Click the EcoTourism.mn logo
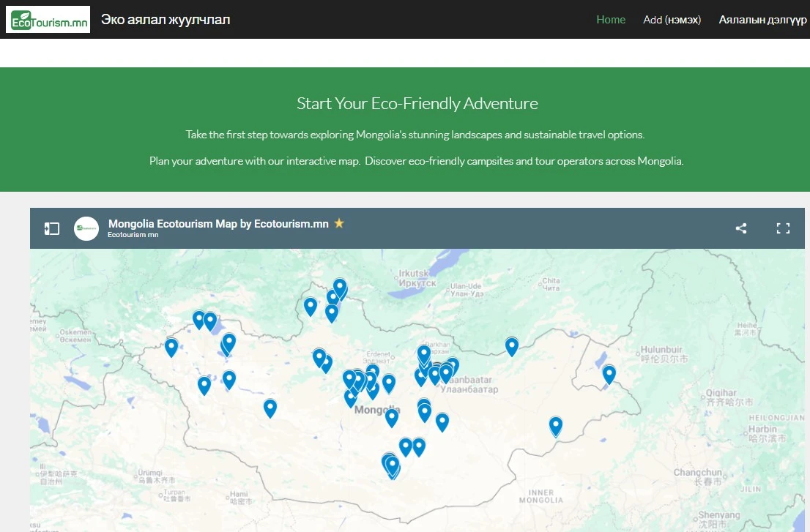 [48, 20]
